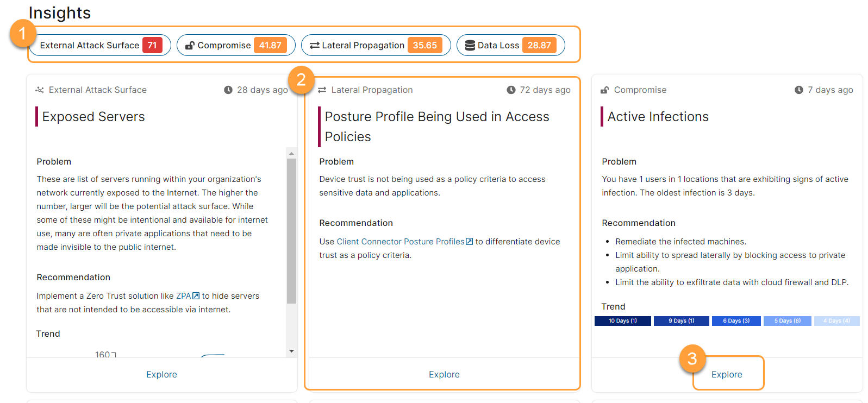Click the scrollbar down arrow in Exposed Servers card

(292, 351)
